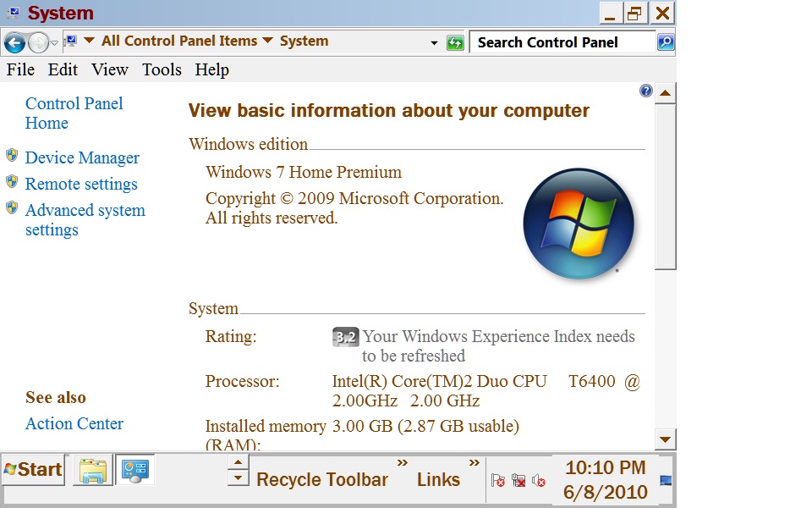
Task: Click Links toolbar label
Action: tap(438, 479)
